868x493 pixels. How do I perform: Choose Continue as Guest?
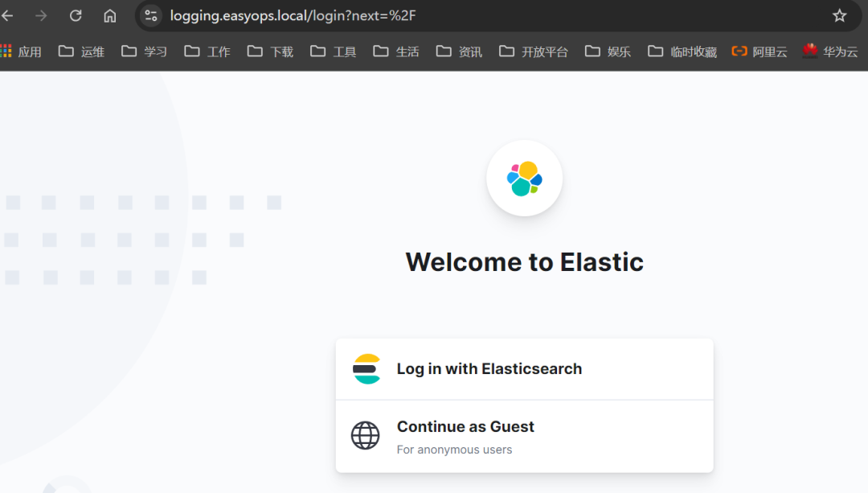tap(524, 437)
